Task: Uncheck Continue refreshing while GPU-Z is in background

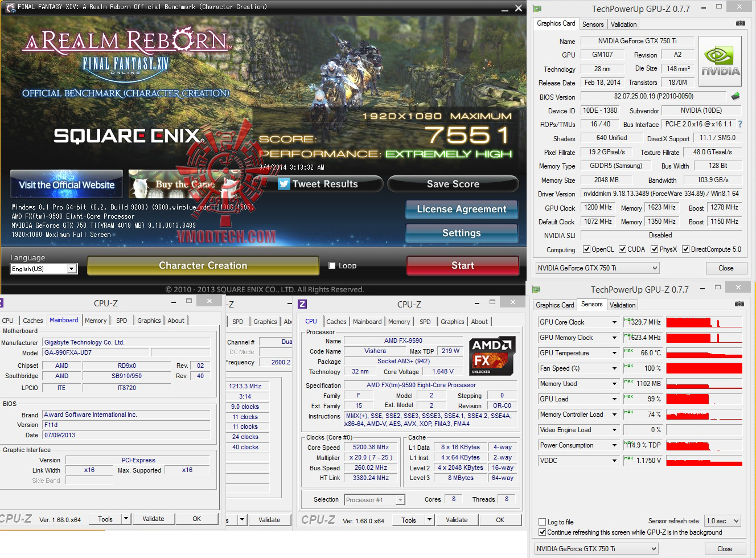Action: pyautogui.click(x=542, y=532)
